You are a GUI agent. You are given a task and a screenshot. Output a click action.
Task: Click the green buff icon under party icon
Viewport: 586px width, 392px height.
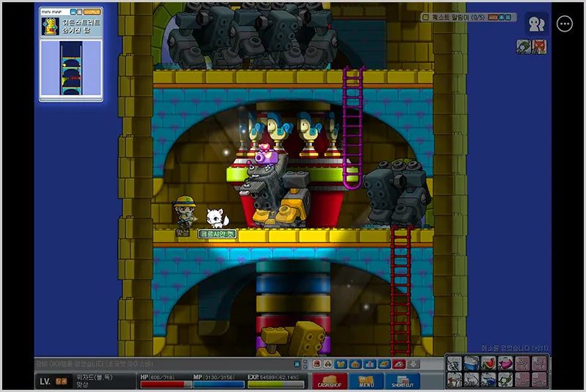[x=524, y=47]
